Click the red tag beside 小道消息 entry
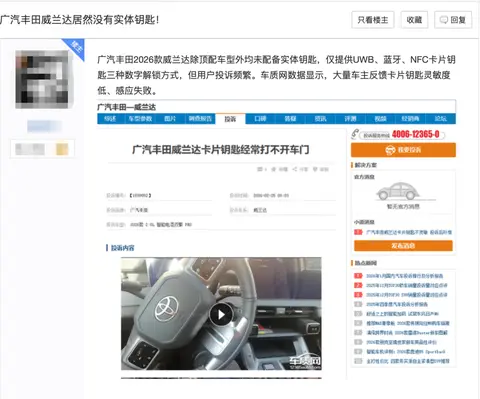Image resolution: width=480 pixels, height=399 pixels. [358, 232]
